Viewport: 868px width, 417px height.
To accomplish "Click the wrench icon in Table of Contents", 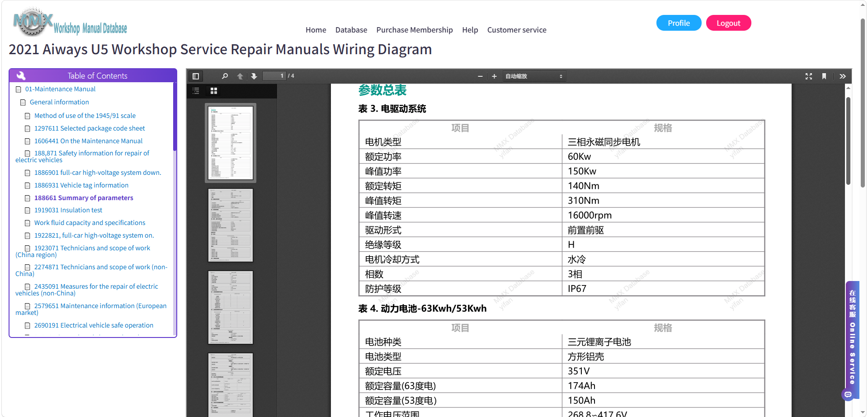I will click(x=21, y=75).
